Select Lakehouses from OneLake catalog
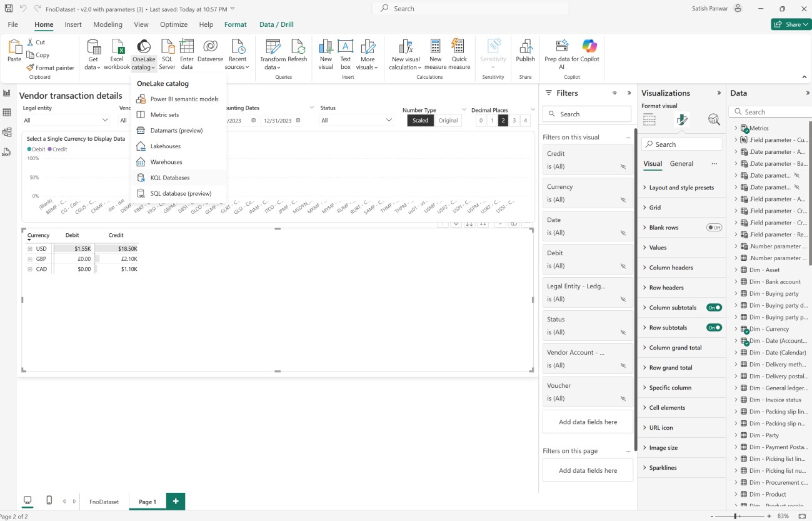812x521 pixels. click(x=165, y=146)
